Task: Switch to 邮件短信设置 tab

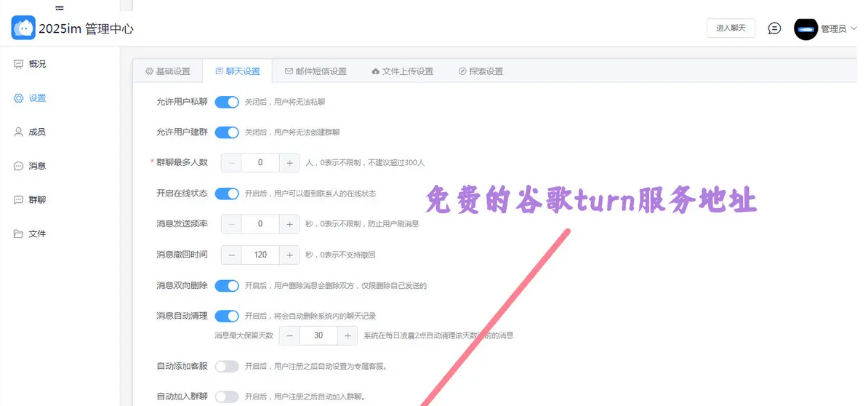Action: pyautogui.click(x=316, y=71)
